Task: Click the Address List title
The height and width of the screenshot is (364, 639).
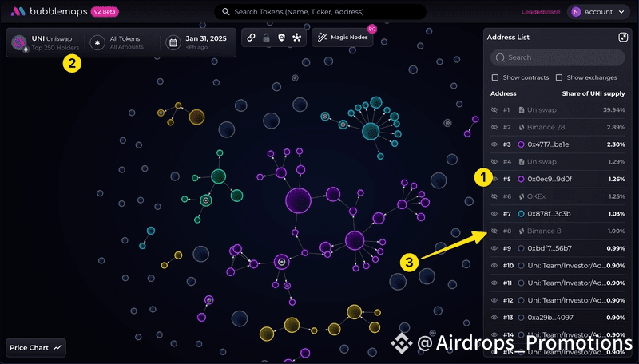Action: point(508,37)
